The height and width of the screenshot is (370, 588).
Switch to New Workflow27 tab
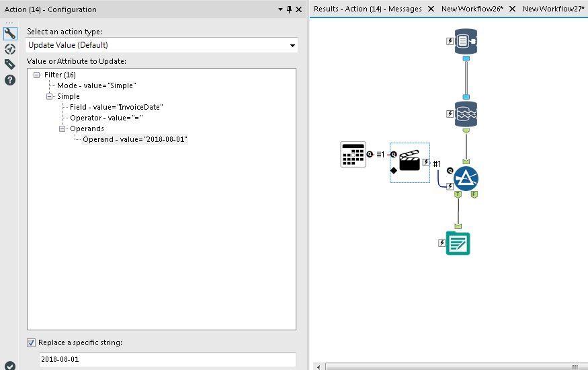tap(554, 9)
